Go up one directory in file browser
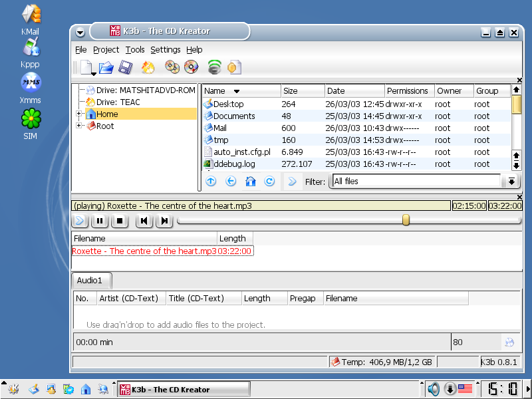Screen dimensions: 532x399 [x=211, y=181]
